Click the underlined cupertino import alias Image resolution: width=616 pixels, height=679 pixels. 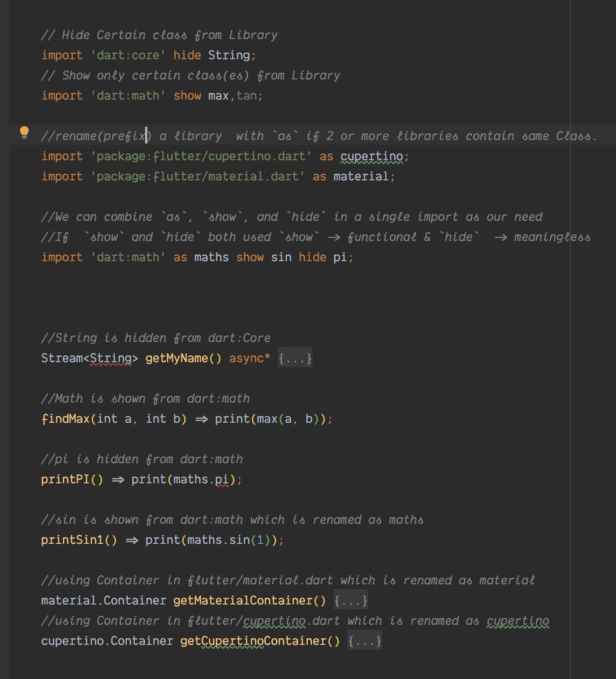pos(371,156)
